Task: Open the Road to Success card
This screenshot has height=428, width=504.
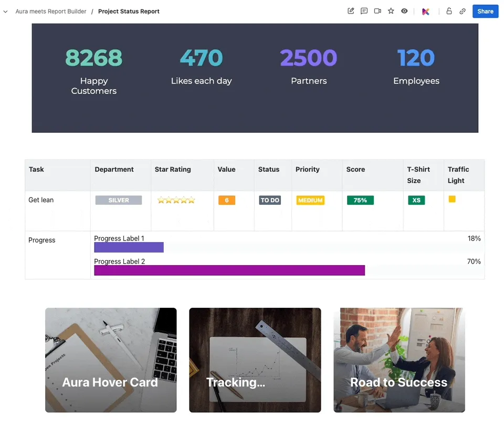Action: 399,360
